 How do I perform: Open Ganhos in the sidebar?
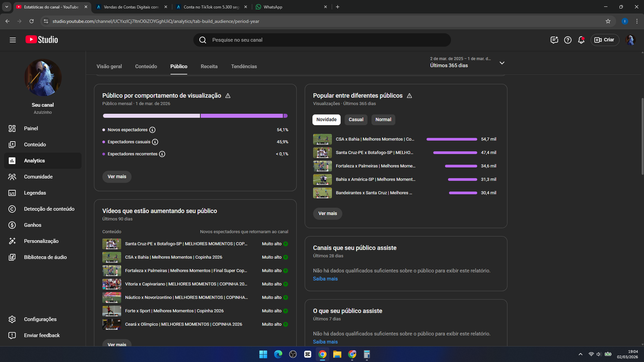coord(33,225)
